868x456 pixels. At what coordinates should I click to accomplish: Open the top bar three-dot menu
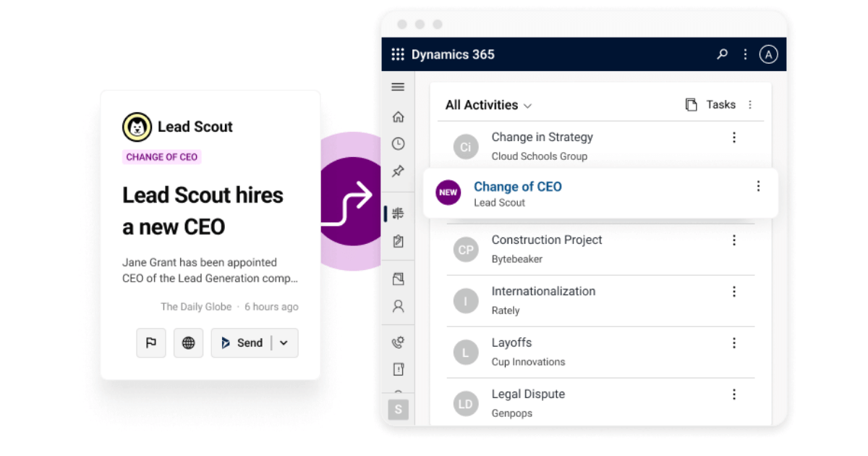[x=745, y=54]
